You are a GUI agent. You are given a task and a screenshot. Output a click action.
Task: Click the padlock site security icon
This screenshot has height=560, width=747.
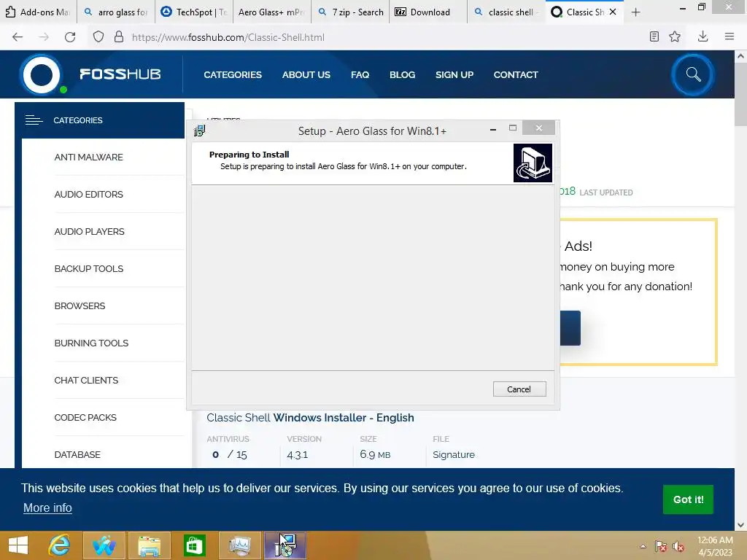click(x=119, y=37)
